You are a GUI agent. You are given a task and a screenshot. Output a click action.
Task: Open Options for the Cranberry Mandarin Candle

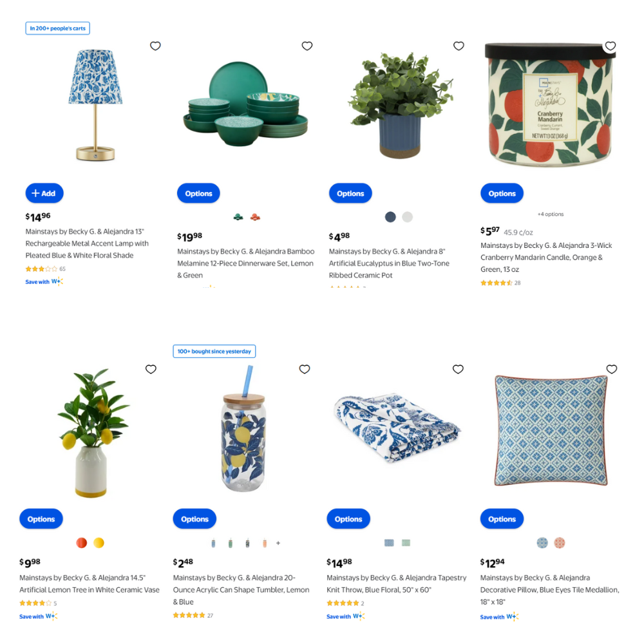click(502, 193)
